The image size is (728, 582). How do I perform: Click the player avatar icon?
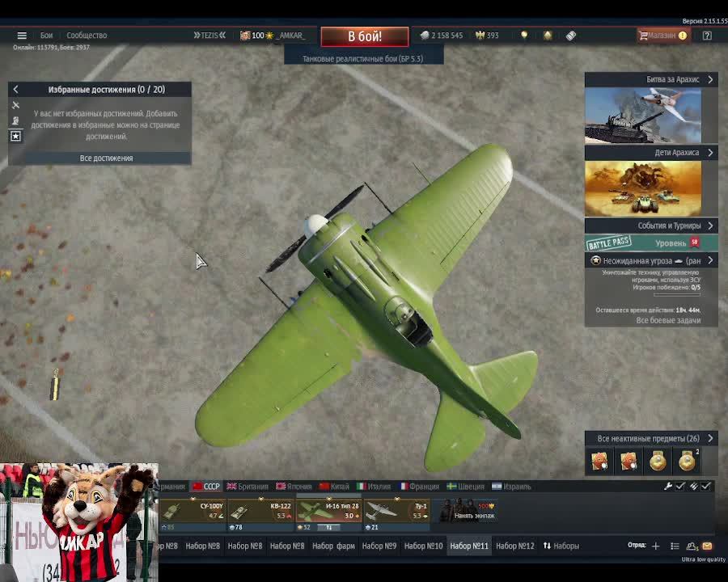[x=245, y=36]
